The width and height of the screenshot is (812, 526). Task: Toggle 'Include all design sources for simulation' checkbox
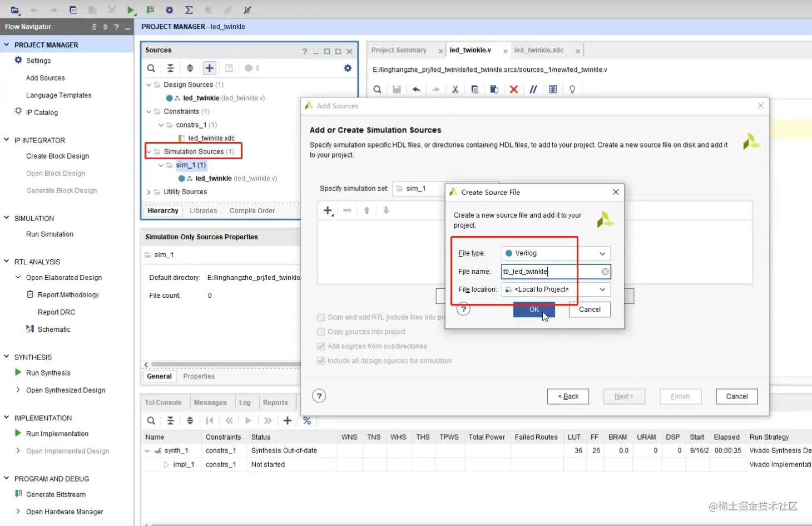[321, 361]
